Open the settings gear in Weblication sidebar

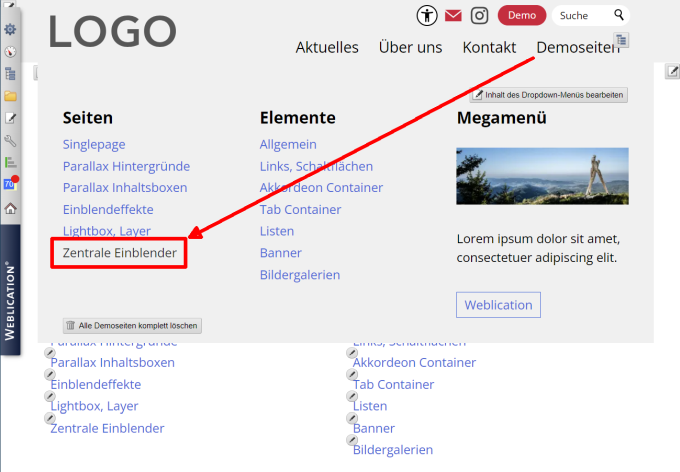pyautogui.click(x=10, y=30)
